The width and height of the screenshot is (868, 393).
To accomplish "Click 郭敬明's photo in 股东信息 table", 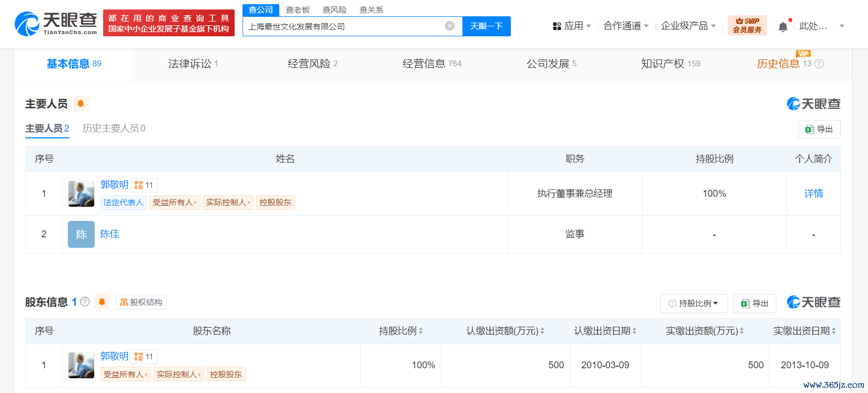I will point(81,365).
